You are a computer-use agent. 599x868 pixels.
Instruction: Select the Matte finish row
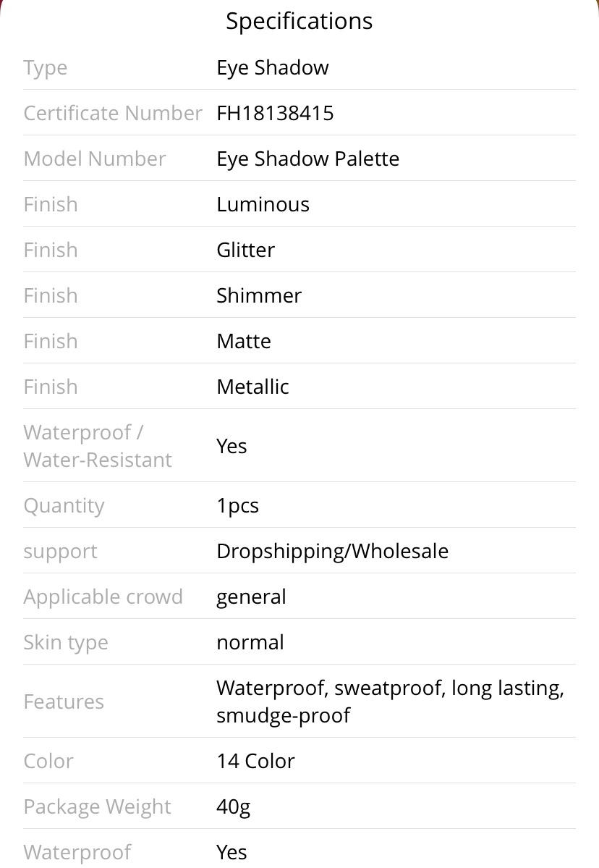point(299,341)
